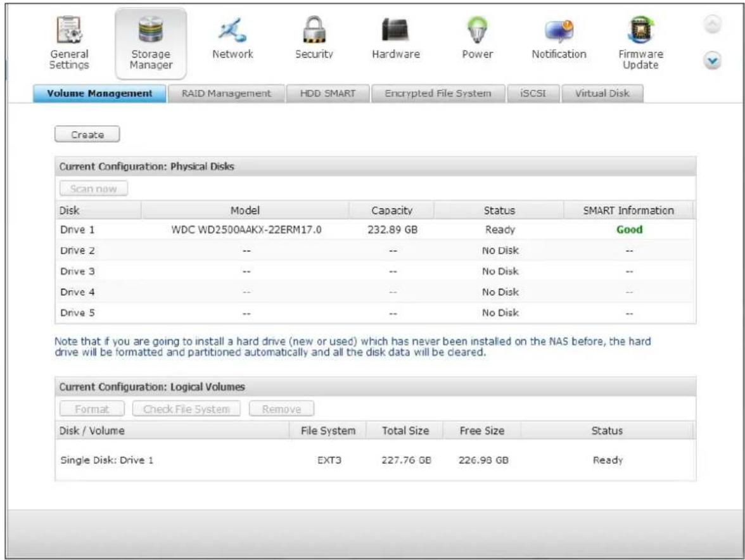Click the File System column header

coord(328,431)
